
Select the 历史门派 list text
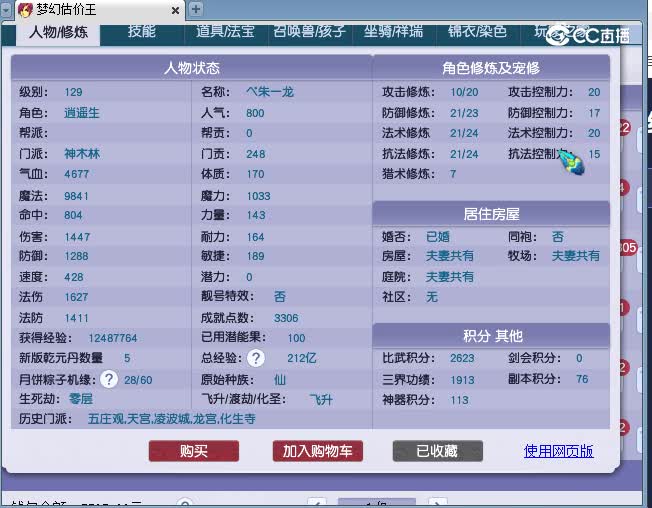click(x=172, y=419)
